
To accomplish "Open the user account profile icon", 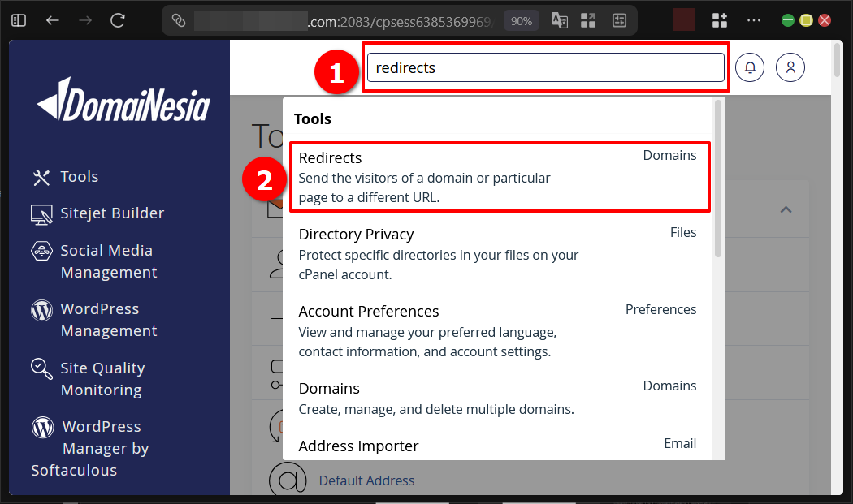I will click(x=790, y=67).
